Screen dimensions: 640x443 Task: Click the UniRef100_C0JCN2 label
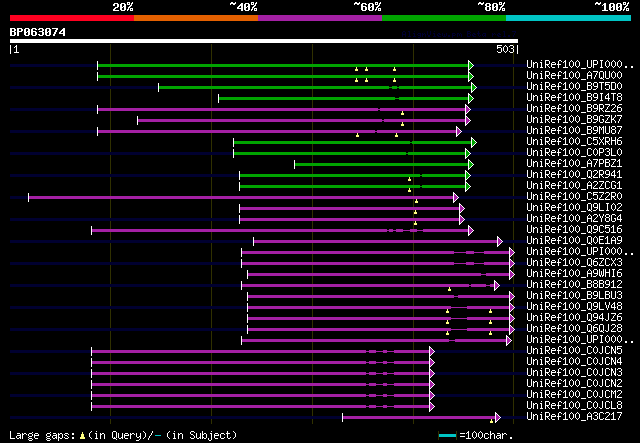(574, 384)
